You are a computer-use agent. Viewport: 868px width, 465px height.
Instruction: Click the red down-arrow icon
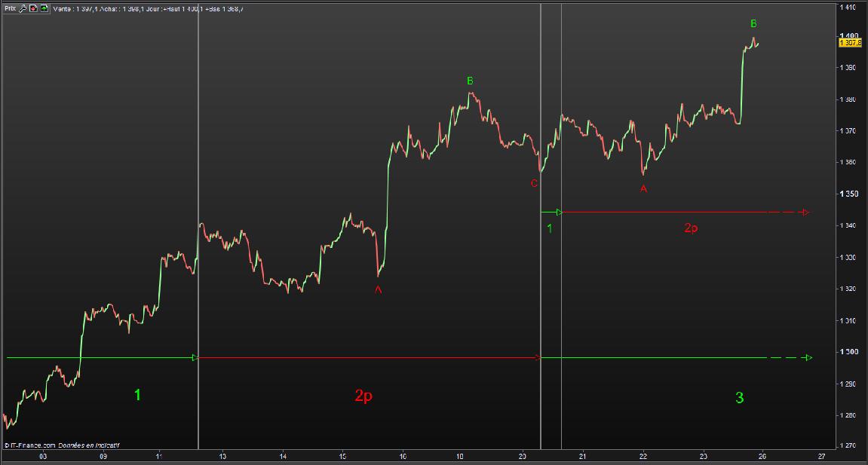click(x=35, y=8)
